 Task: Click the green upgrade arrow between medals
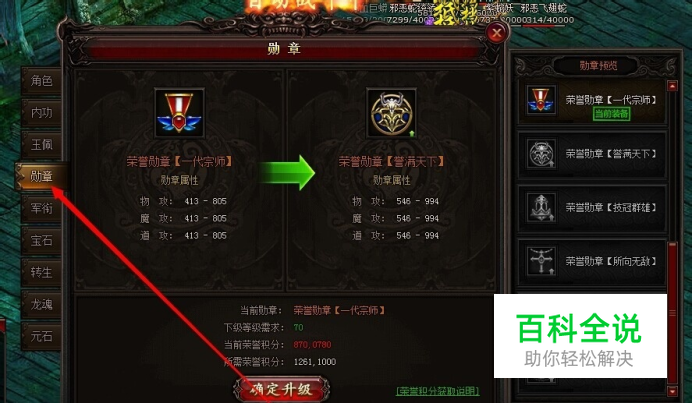click(286, 173)
